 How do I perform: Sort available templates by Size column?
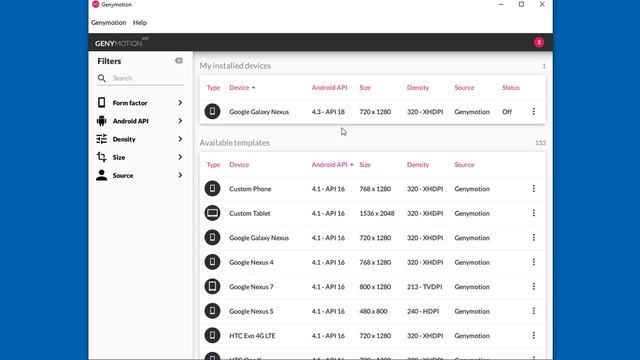(365, 164)
